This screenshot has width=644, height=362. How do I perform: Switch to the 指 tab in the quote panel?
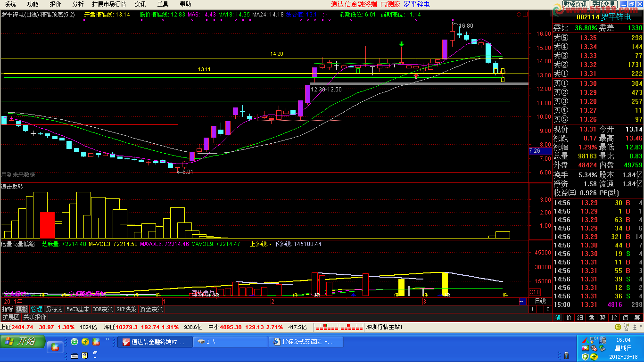(614, 318)
